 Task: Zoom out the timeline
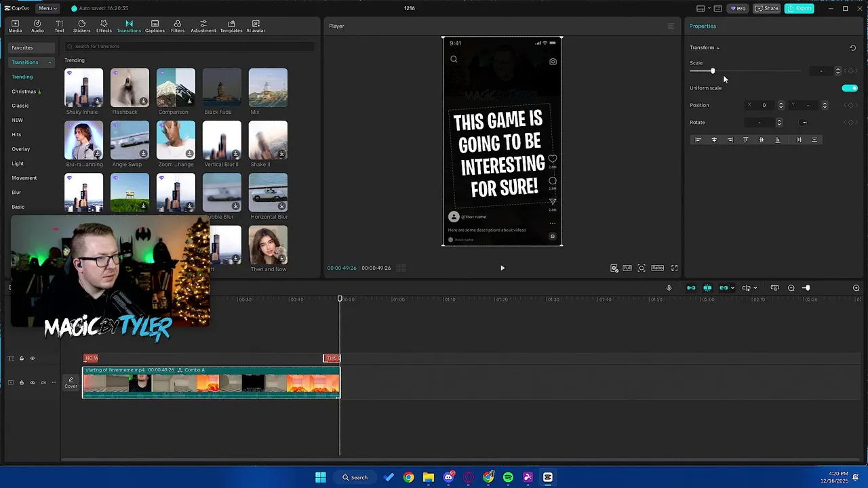coord(791,288)
